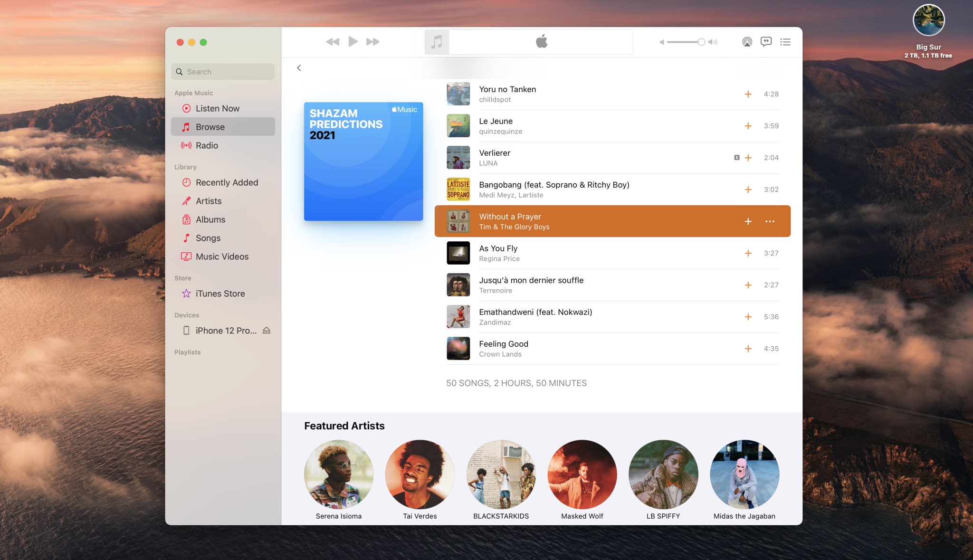Open Music Videos in the library
973x560 pixels.
(x=223, y=256)
